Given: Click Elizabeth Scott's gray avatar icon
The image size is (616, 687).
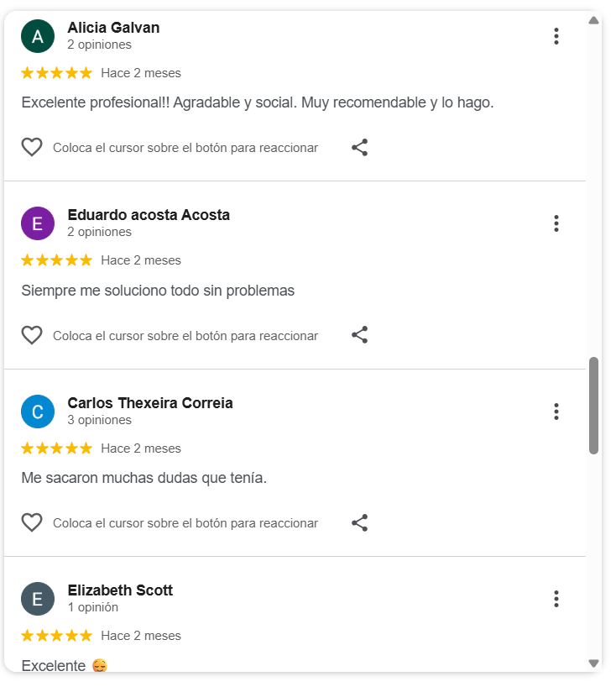Looking at the screenshot, I should click(38, 599).
